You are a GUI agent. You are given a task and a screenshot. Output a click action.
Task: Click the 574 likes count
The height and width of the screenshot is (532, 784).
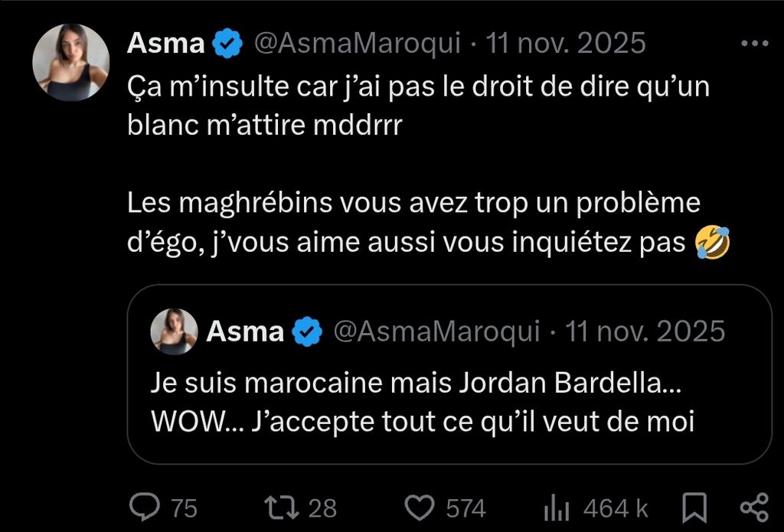tap(465, 508)
